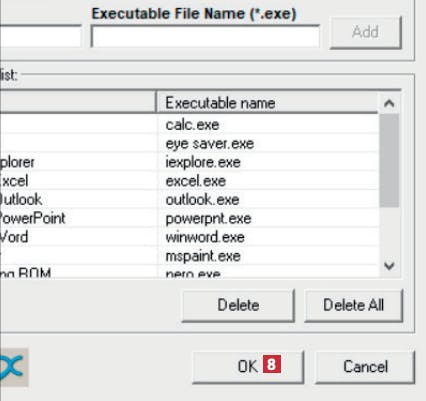
Task: Select the iexplore.exe entry
Action: tap(203, 162)
